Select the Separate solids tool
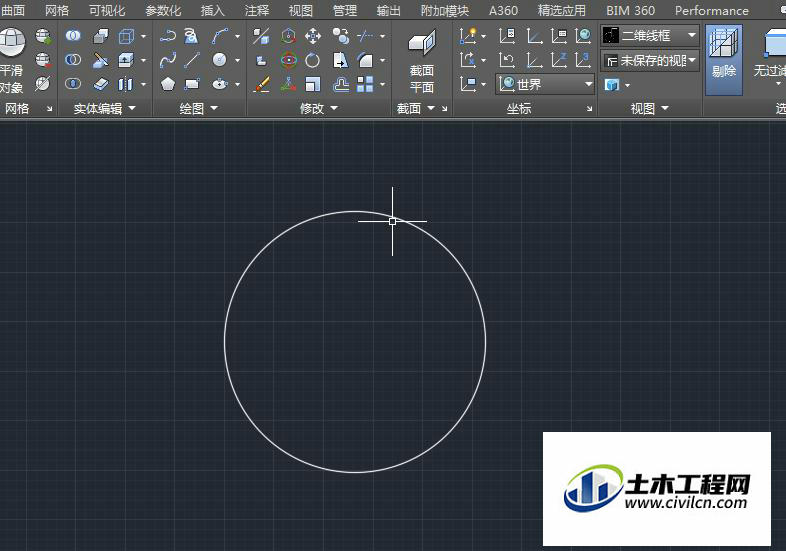 pos(125,84)
